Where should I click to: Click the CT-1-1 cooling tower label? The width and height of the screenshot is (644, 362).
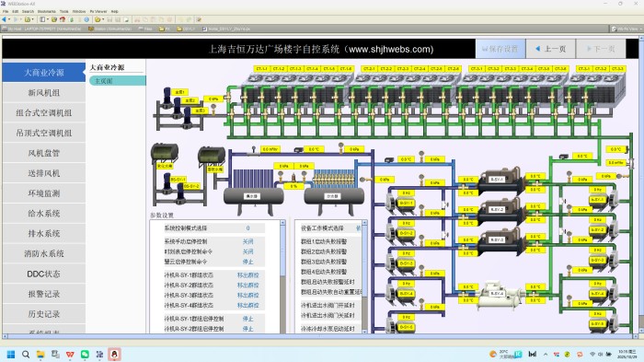262,69
